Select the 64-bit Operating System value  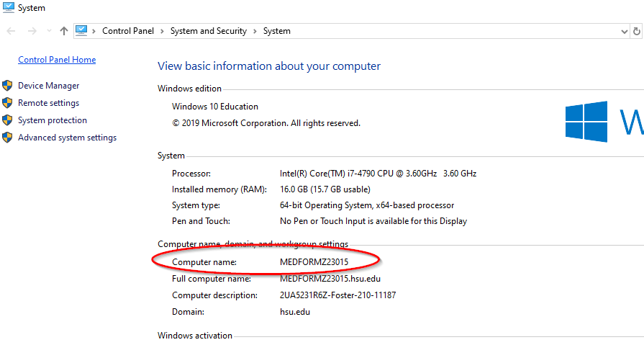(x=367, y=205)
